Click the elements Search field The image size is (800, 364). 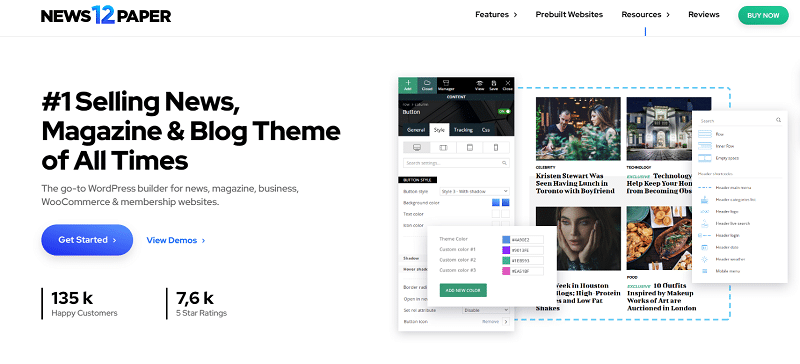coord(740,120)
